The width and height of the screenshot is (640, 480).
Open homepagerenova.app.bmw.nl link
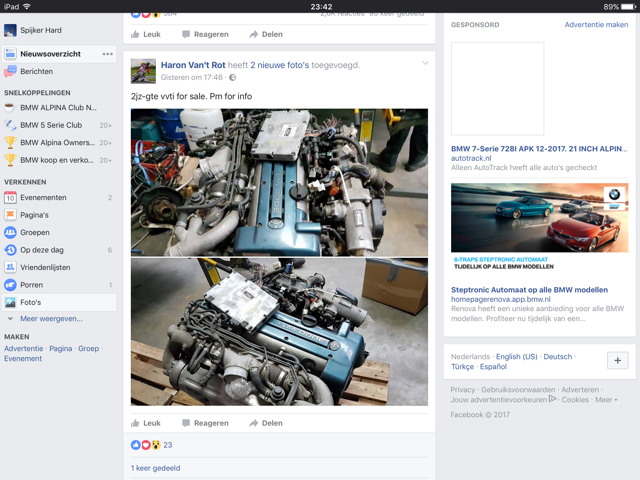(501, 299)
